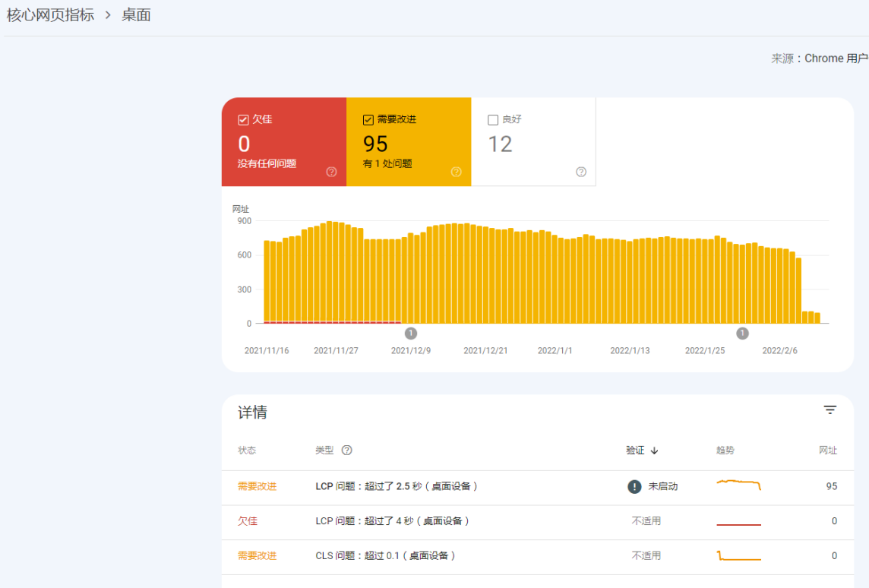Open the 核心网页指标 breadcrumb link
Screen dimensions: 869x588
coord(49,14)
